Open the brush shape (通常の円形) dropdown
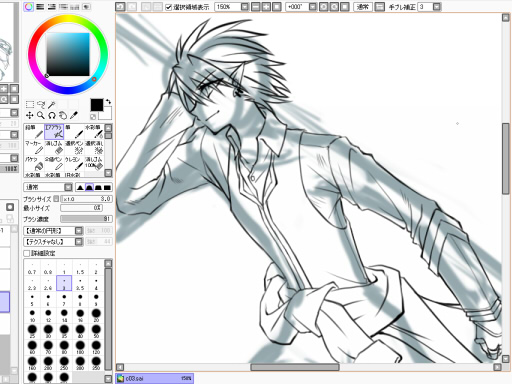This screenshot has height=384, width=512. (x=79, y=231)
